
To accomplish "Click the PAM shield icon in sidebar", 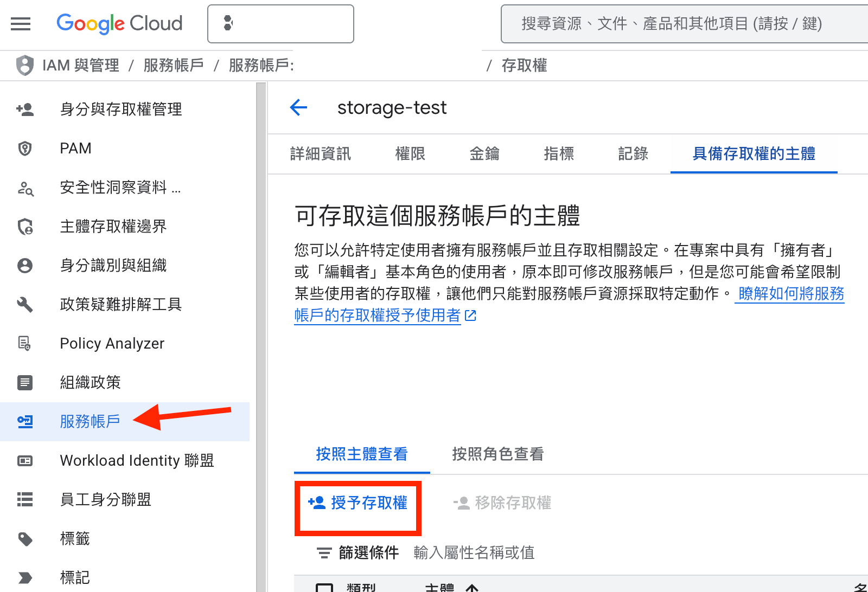I will (25, 149).
